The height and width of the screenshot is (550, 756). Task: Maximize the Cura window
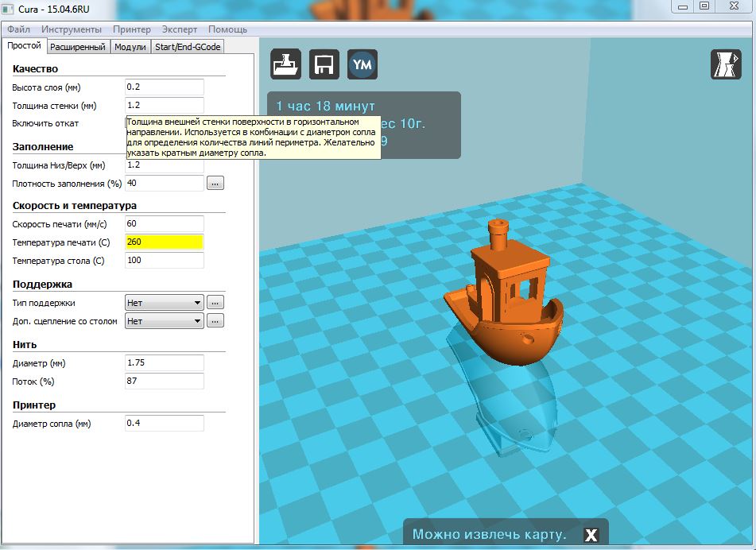tap(704, 6)
